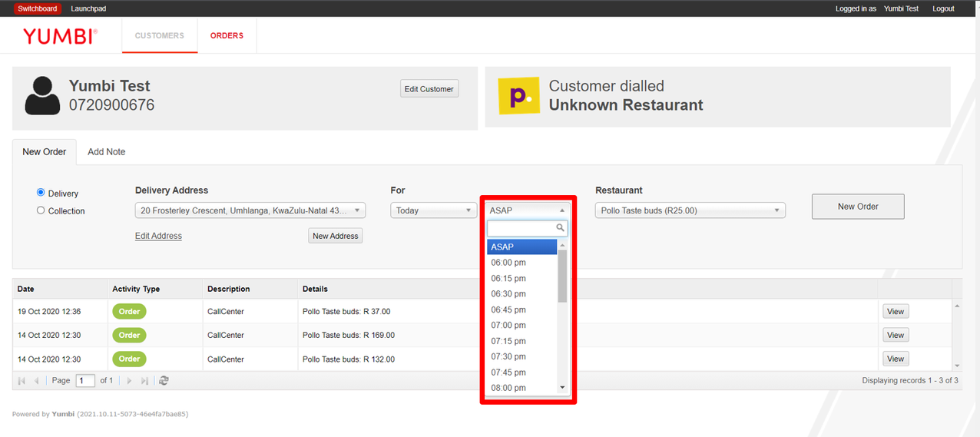Select the Collection radio option
Viewport: 980px width, 437px height.
pos(41,210)
